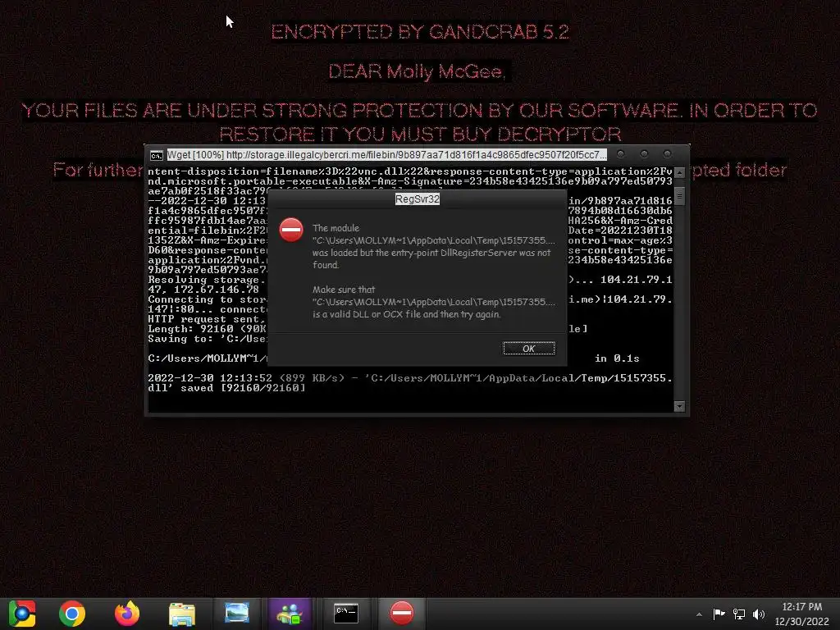This screenshot has width=840, height=630.
Task: Click console line 'saved [92160/92160]'
Action: tap(243, 388)
